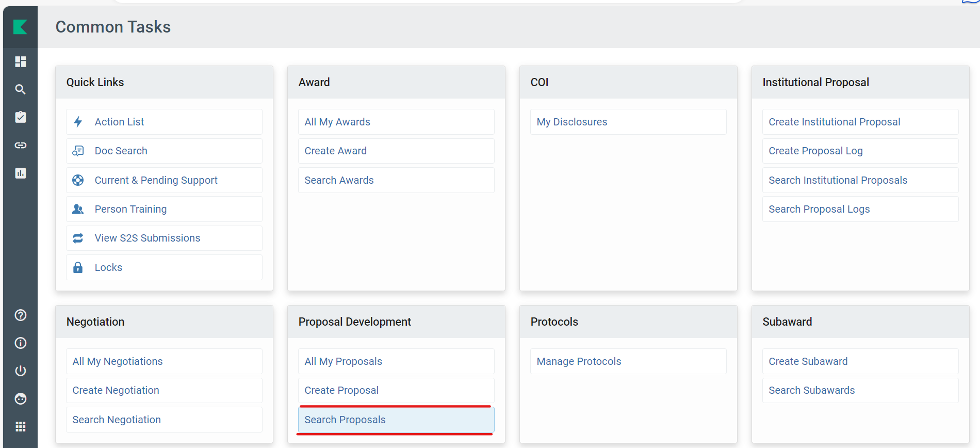Click the chain link icon in sidebar
Viewport: 980px width, 448px height.
21,145
